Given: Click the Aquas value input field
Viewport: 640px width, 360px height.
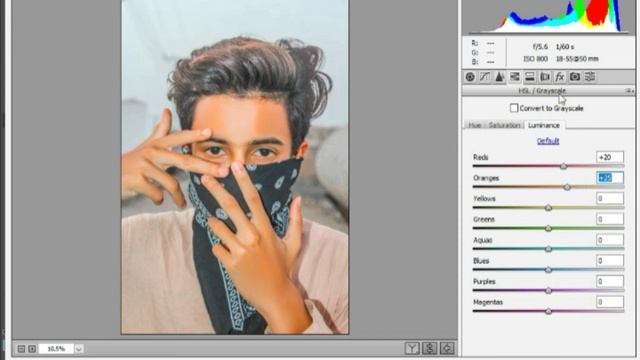Looking at the screenshot, I should pyautogui.click(x=610, y=240).
